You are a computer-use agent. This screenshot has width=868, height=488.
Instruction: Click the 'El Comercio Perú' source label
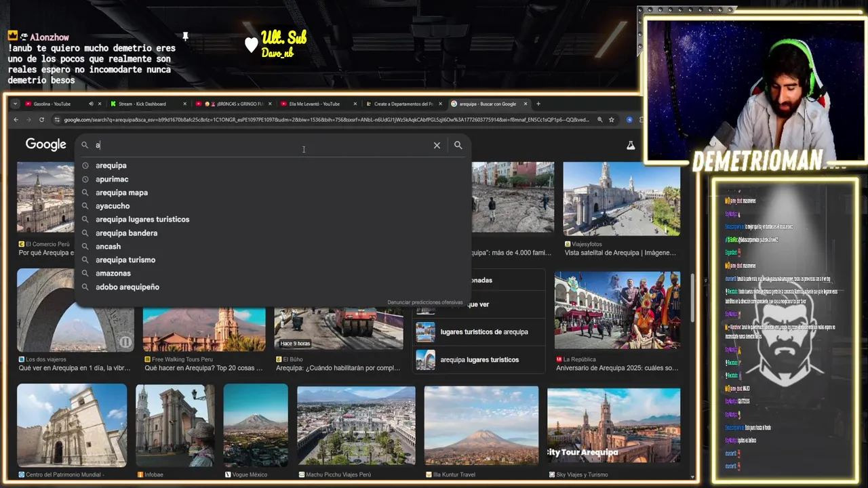pyautogui.click(x=47, y=244)
